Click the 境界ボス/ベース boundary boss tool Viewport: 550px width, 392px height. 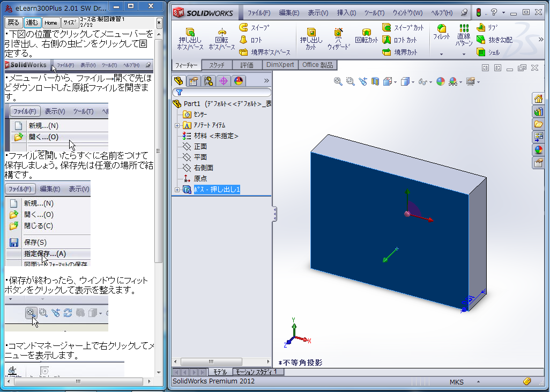click(265, 52)
